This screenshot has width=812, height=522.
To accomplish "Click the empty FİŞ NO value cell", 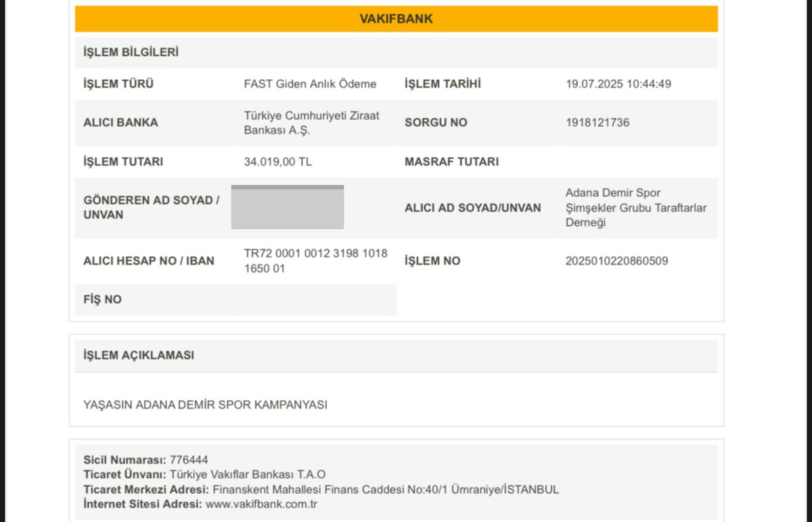I will point(316,300).
